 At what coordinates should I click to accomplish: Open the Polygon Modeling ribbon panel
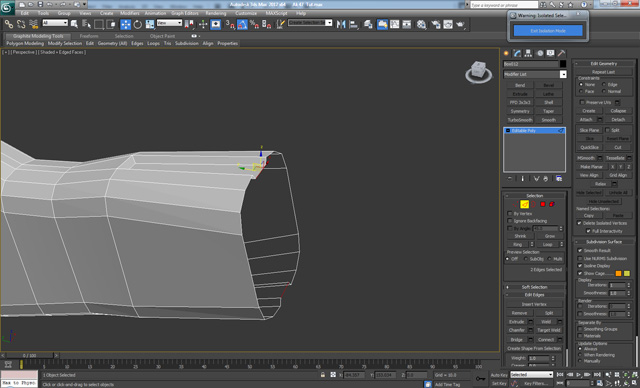click(x=25, y=44)
